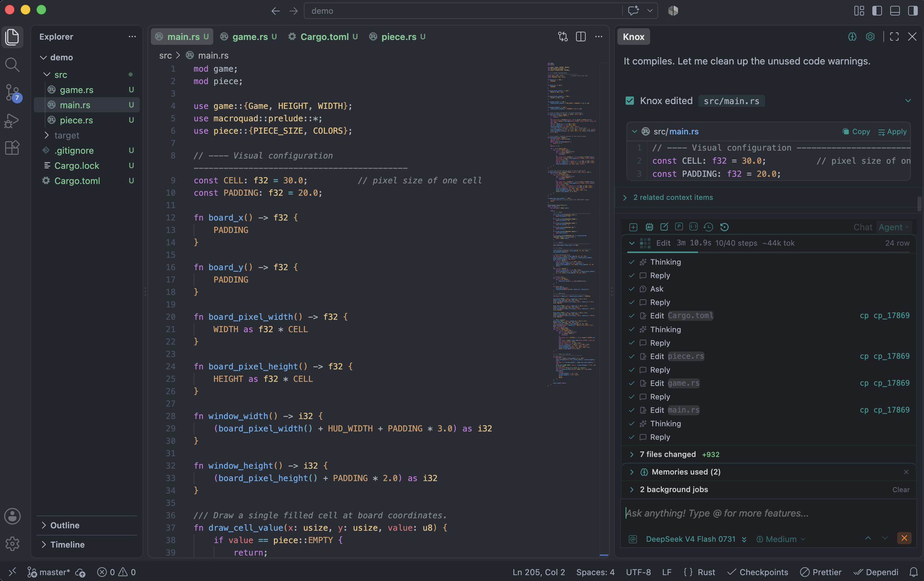This screenshot has width=924, height=581.
Task: Collapse the src folder
Action: click(x=47, y=74)
